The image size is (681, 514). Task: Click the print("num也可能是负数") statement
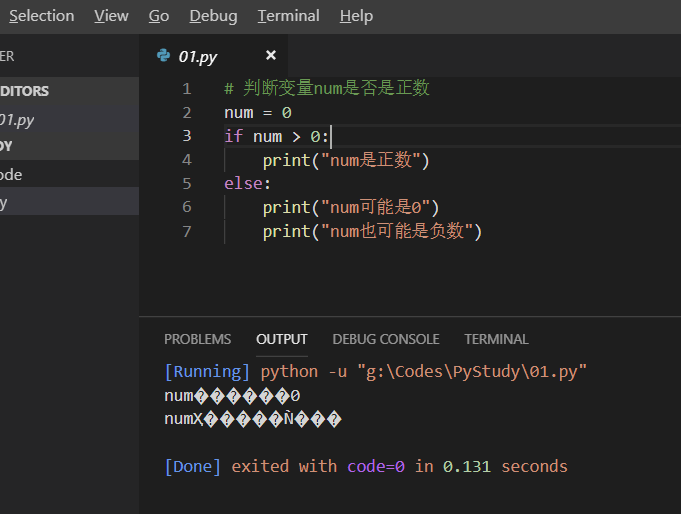[x=372, y=231]
